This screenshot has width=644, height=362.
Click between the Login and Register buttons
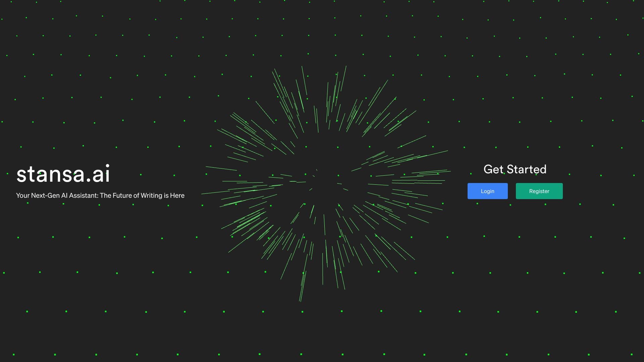pyautogui.click(x=512, y=191)
